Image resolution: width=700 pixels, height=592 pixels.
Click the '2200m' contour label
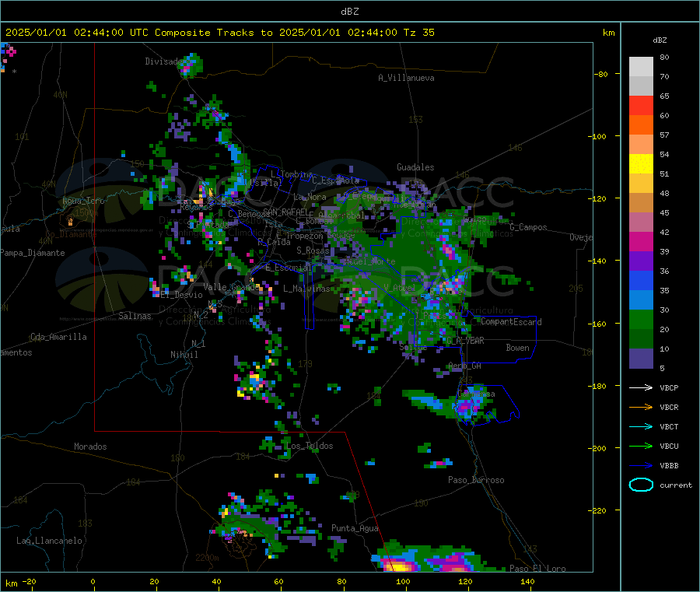tap(207, 558)
